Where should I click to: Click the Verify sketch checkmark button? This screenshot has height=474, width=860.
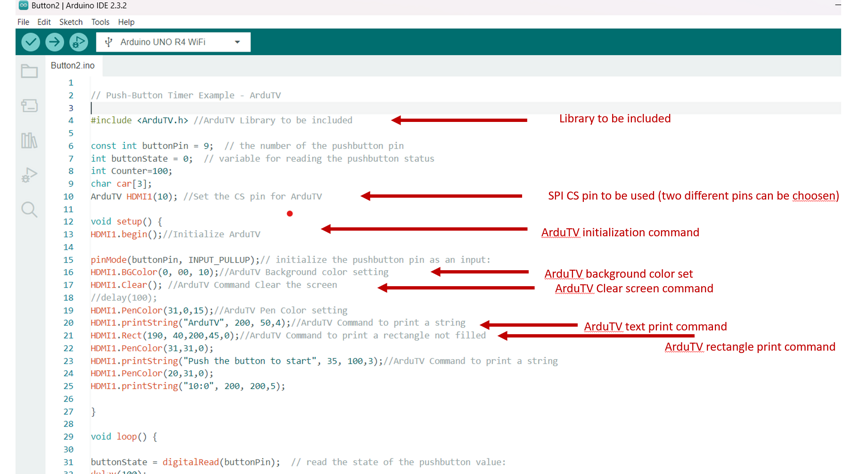pos(31,42)
